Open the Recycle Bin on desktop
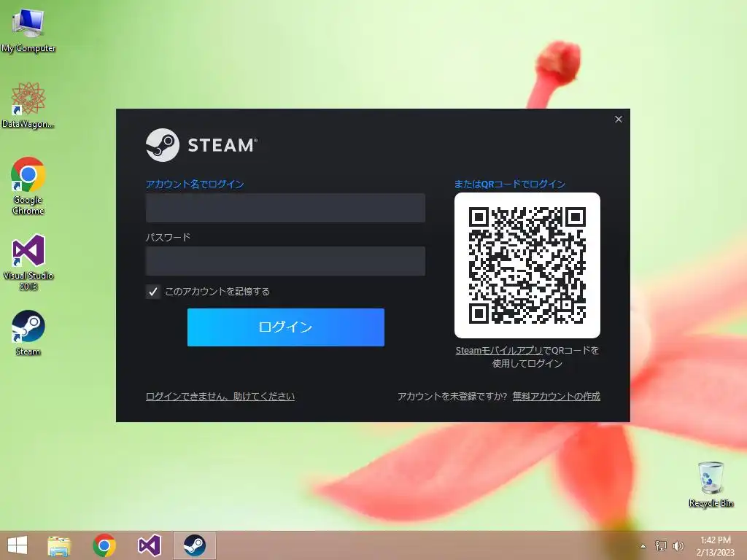The height and width of the screenshot is (560, 747). [711, 483]
